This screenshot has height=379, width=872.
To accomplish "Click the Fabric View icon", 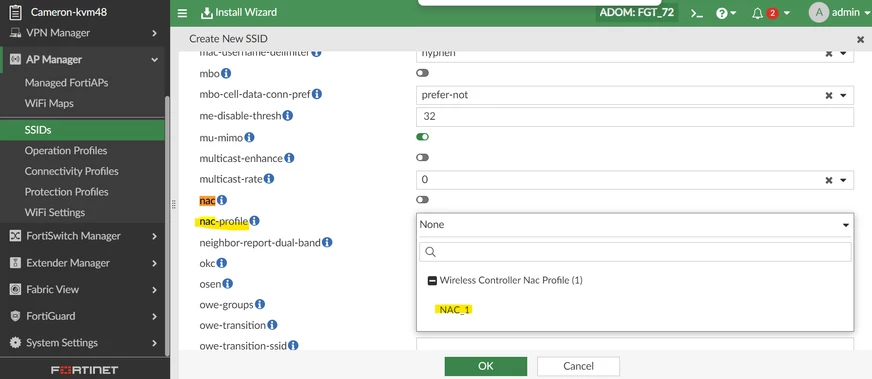I will [16, 290].
